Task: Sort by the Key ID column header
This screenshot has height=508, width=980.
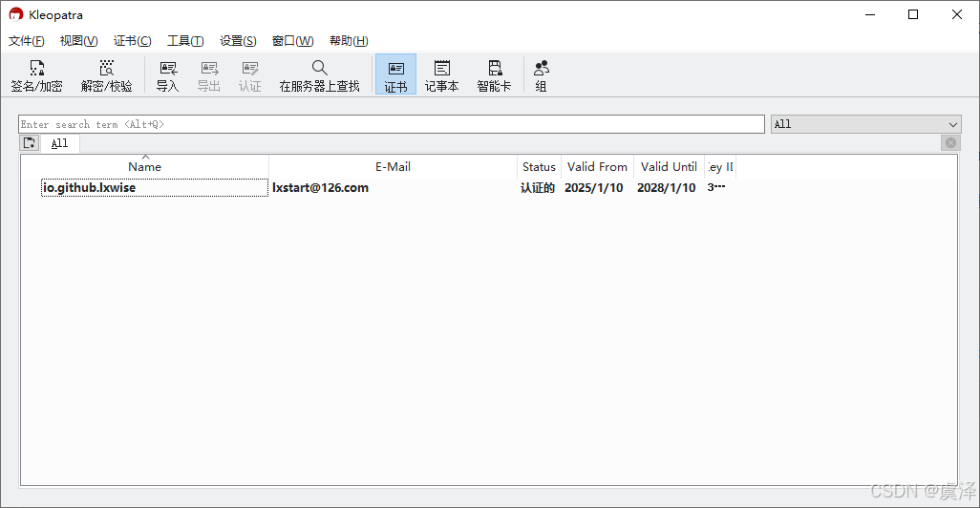Action: point(720,166)
